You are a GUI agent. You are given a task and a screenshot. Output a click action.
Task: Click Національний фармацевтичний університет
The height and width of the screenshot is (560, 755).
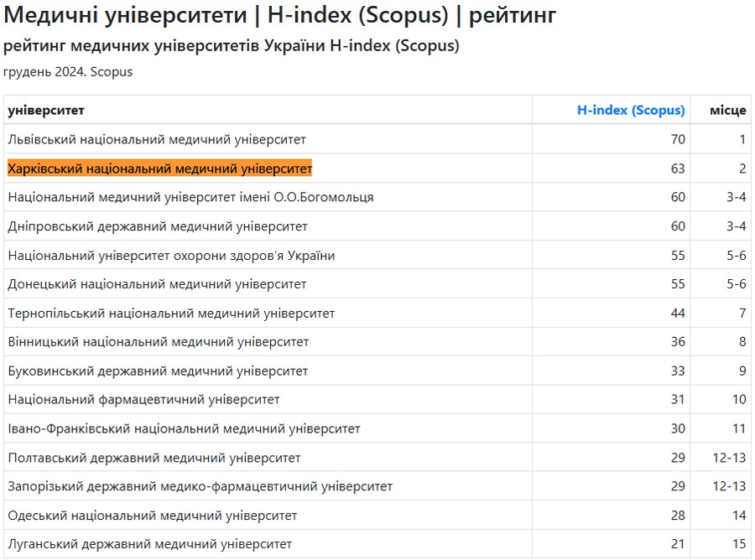(x=143, y=400)
